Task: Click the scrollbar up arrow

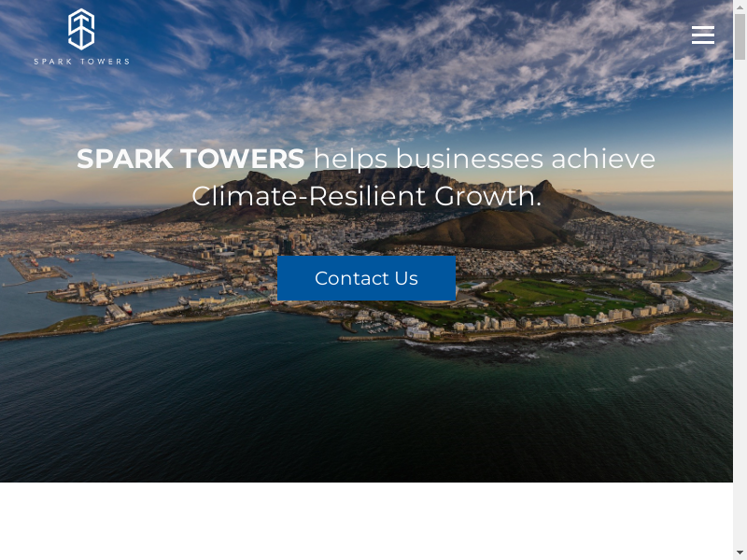Action: [x=740, y=7]
